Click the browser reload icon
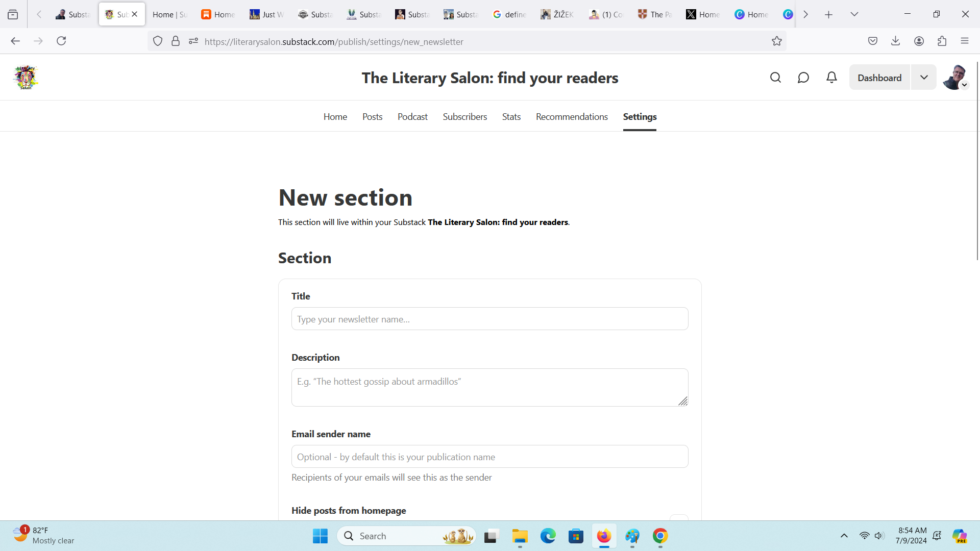The height and width of the screenshot is (551, 980). pos(61,41)
